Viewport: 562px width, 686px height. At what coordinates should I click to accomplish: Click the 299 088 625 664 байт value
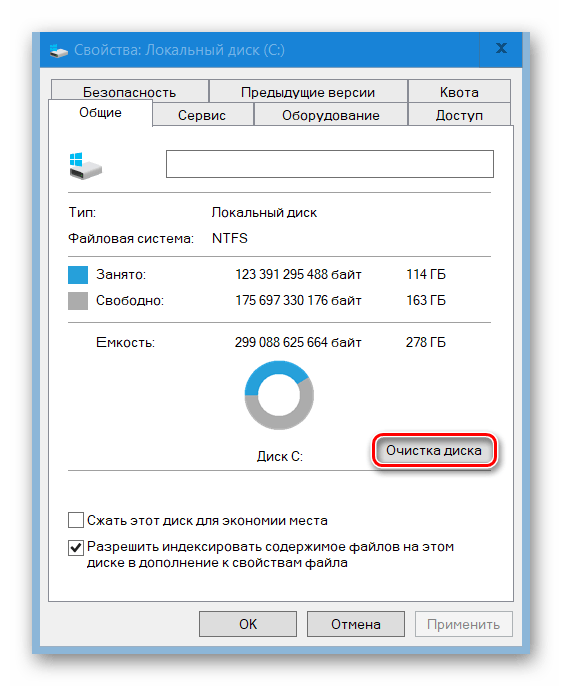click(298, 343)
